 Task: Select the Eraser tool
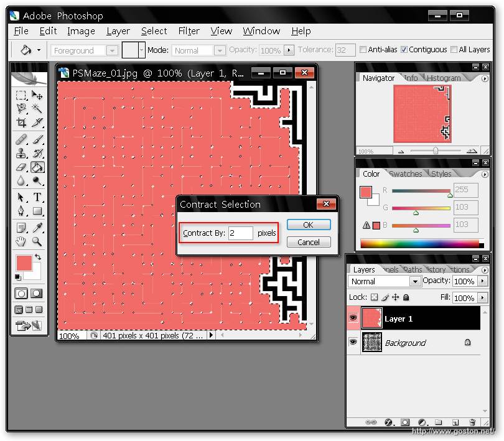click(21, 167)
